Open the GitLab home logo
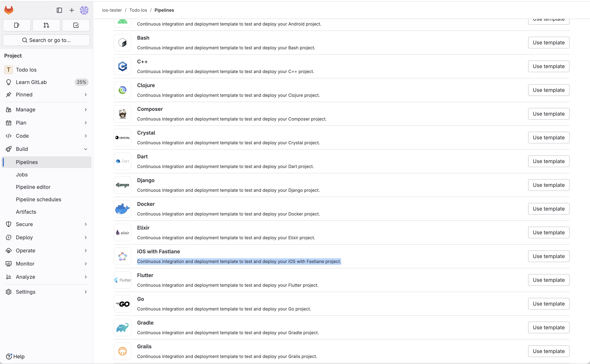This screenshot has width=590, height=364. coord(9,10)
